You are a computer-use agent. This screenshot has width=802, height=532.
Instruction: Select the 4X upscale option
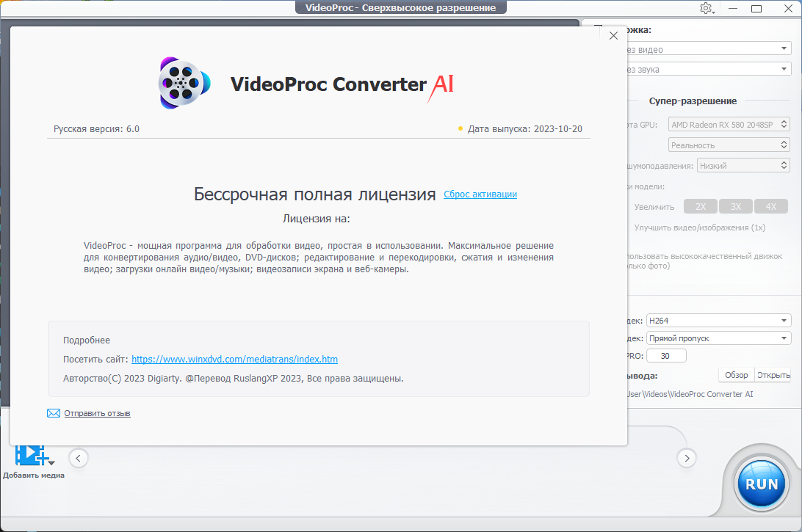(770, 207)
